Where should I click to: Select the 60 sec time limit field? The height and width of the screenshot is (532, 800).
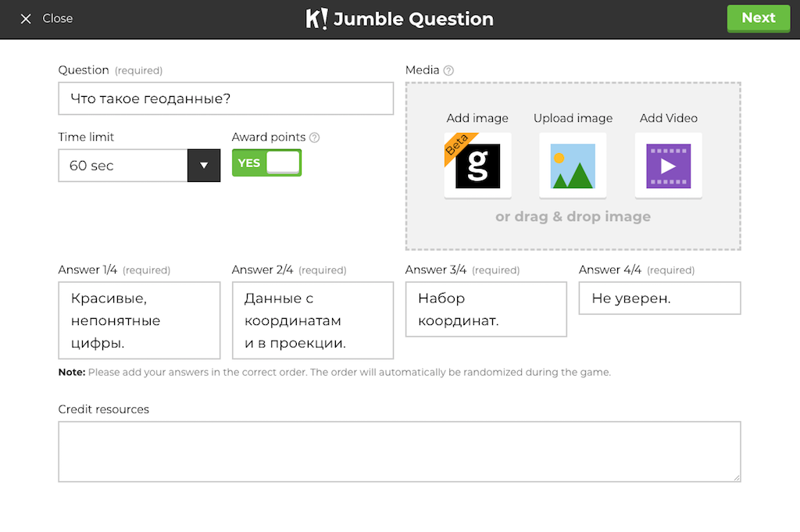pos(123,166)
